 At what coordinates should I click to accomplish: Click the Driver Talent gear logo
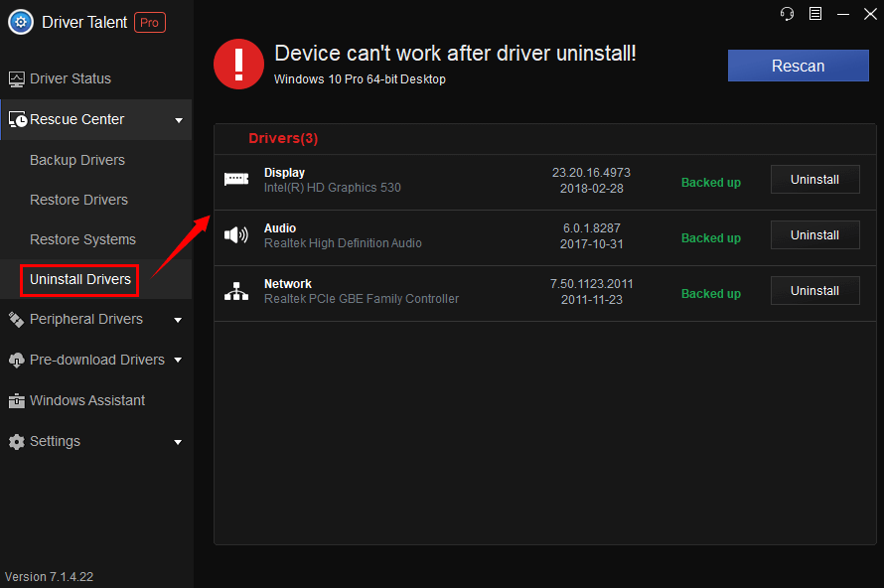(x=21, y=22)
